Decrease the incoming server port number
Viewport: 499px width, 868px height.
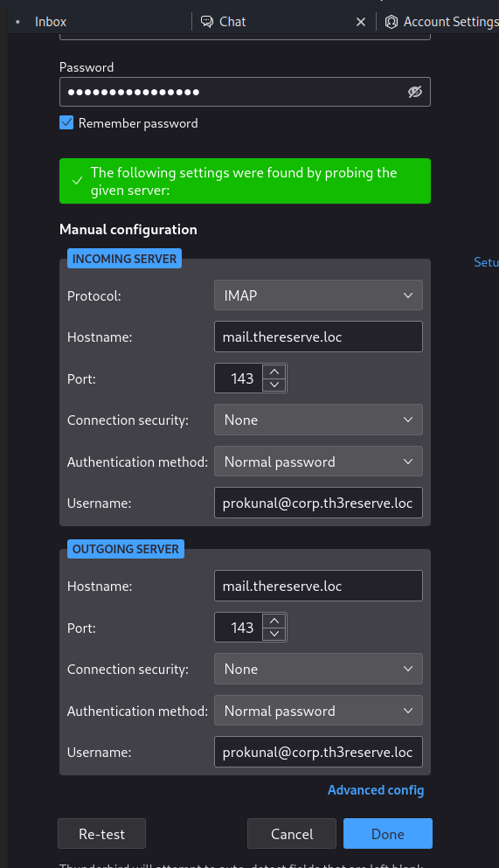274,385
